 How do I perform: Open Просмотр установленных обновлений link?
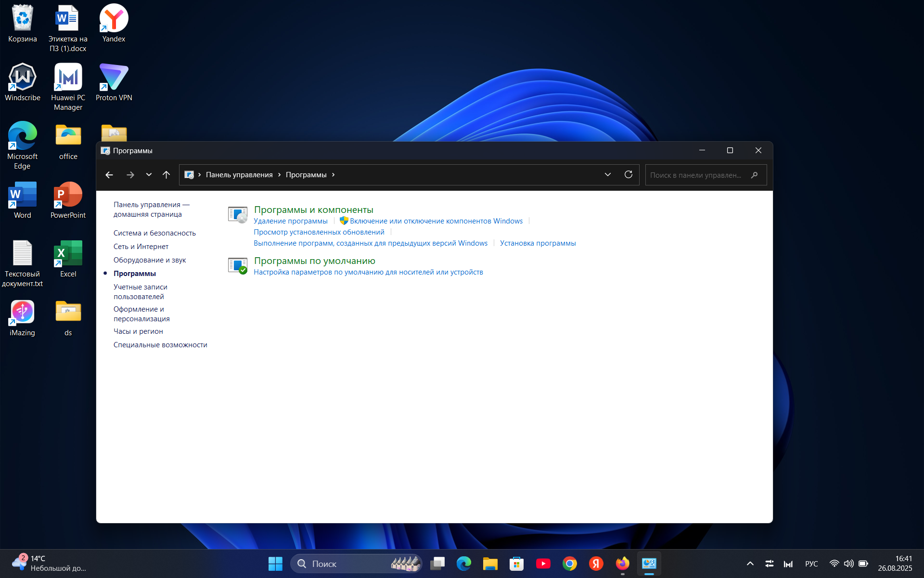[319, 232]
